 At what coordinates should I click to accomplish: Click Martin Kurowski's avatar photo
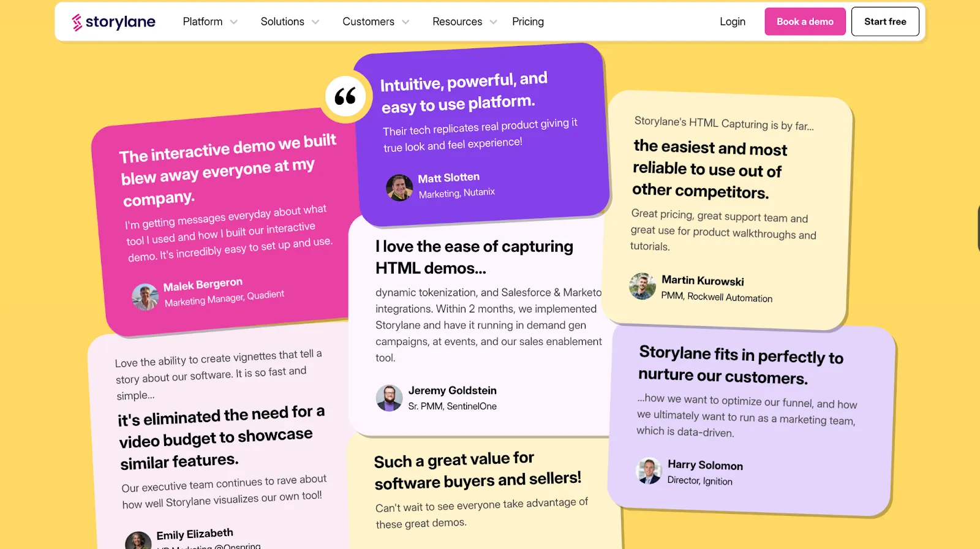643,286
